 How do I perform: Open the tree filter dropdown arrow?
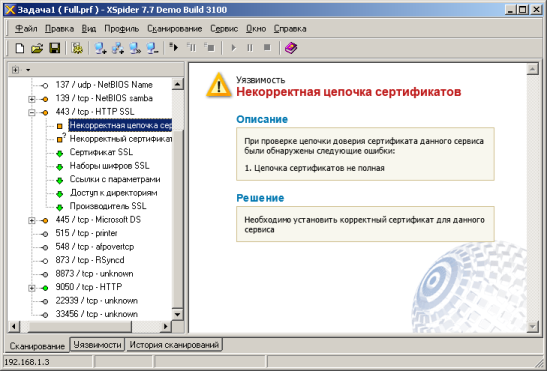click(x=28, y=70)
